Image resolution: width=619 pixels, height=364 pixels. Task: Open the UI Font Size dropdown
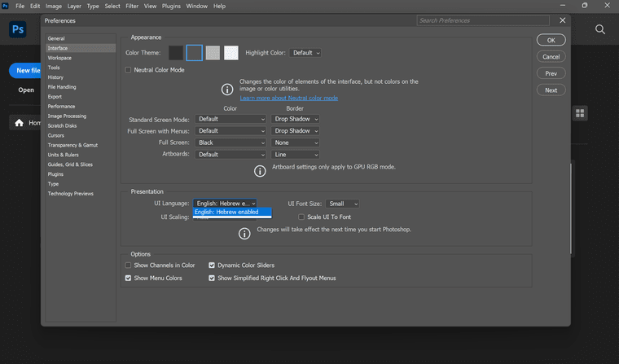[x=342, y=204]
